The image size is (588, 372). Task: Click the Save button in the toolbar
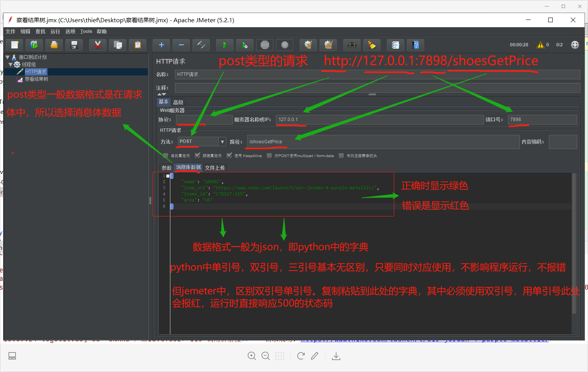[x=74, y=45]
